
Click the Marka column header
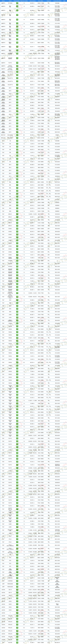pos(3,1)
